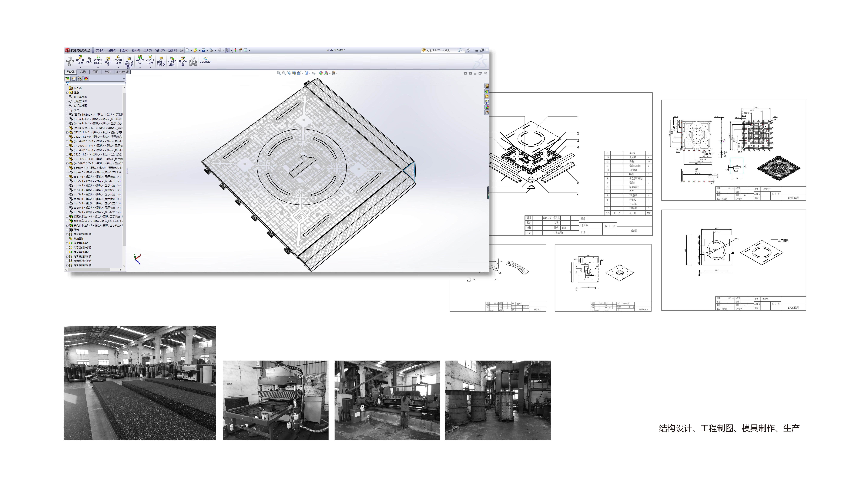
Task: Open the display style dropdown arrow
Action: (310, 73)
